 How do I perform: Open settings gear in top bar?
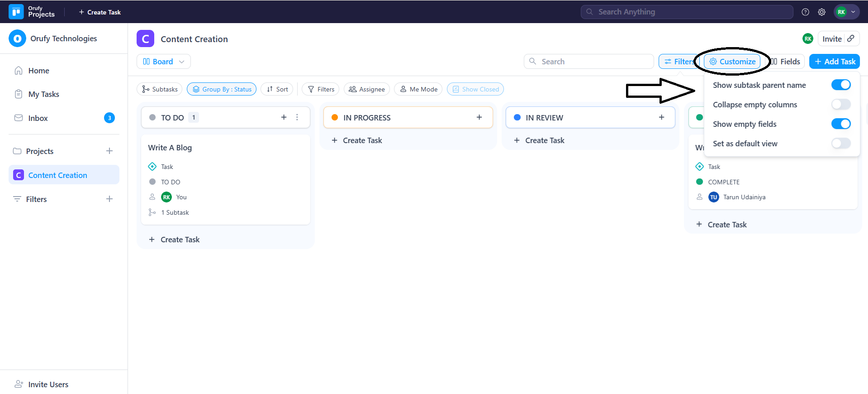821,12
